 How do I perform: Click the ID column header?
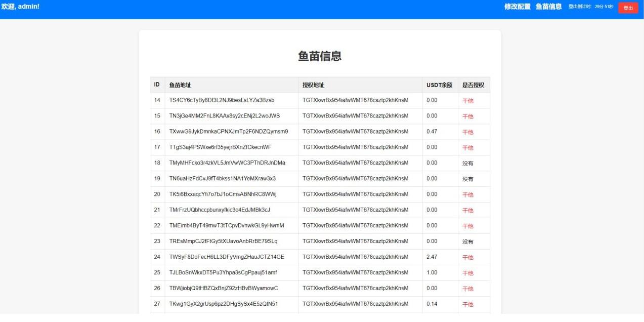pos(157,85)
